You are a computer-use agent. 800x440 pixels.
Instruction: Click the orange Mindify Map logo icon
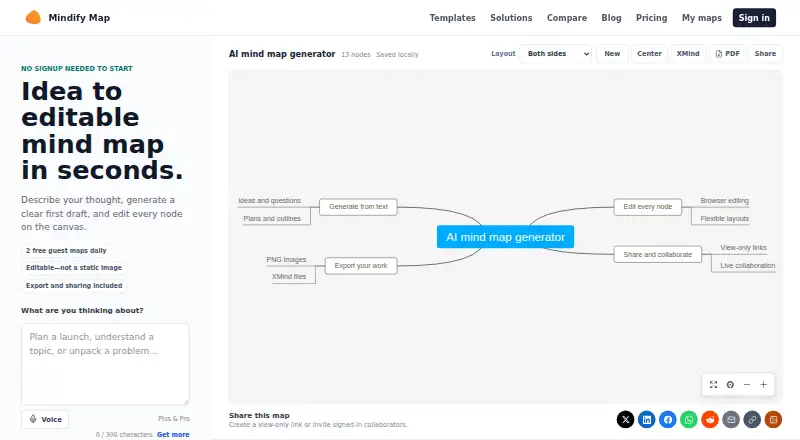33,17
